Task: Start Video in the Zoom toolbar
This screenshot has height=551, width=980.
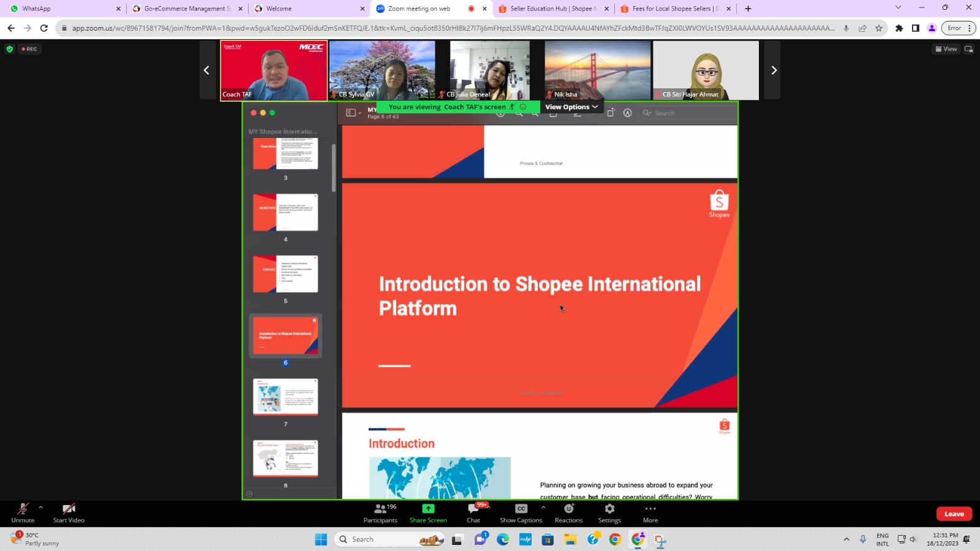Action: click(69, 513)
